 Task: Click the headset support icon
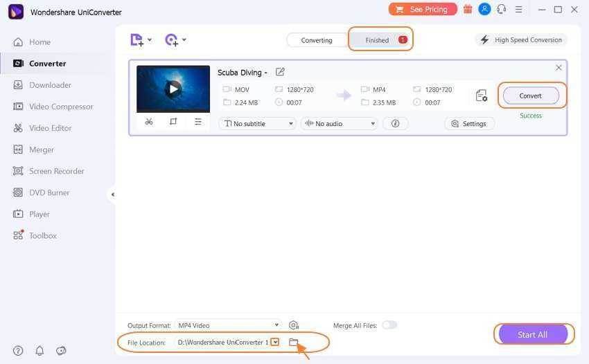(x=502, y=9)
